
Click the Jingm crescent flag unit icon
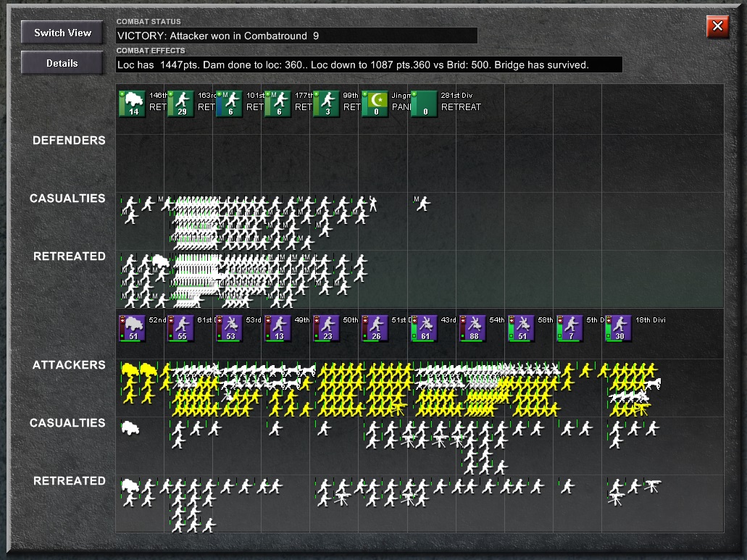375,104
